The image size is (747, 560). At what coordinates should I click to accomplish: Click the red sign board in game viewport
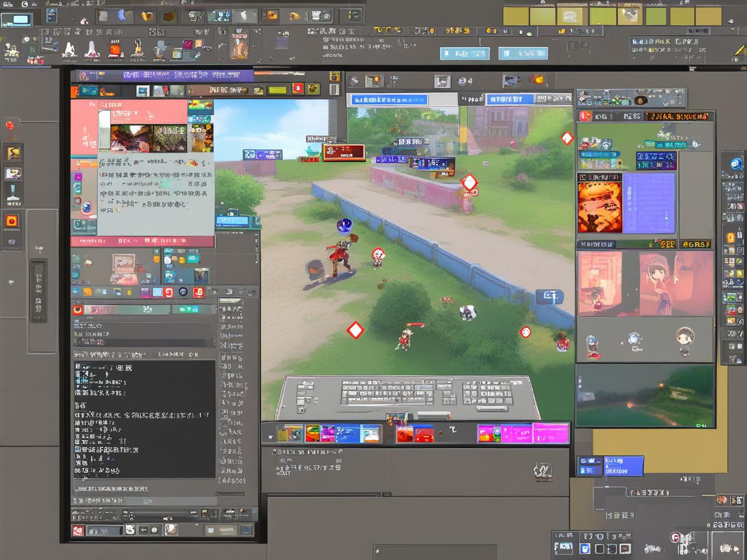(x=344, y=153)
